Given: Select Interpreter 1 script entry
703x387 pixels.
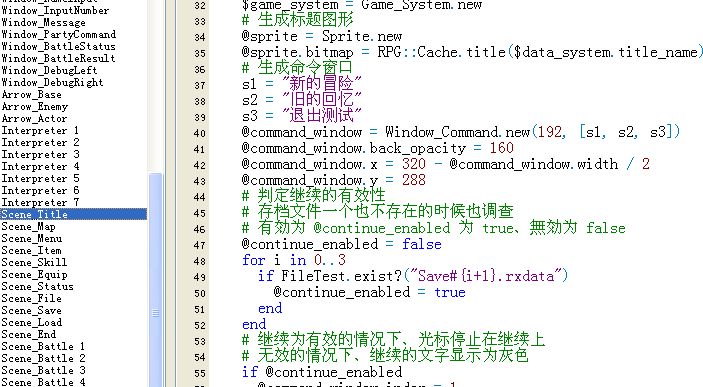Looking at the screenshot, I should coord(40,130).
